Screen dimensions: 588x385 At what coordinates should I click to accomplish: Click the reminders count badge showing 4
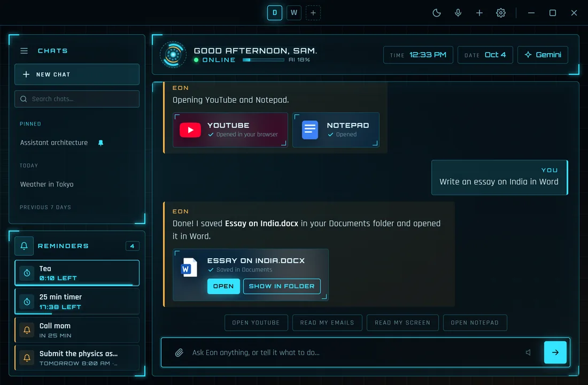pyautogui.click(x=132, y=246)
